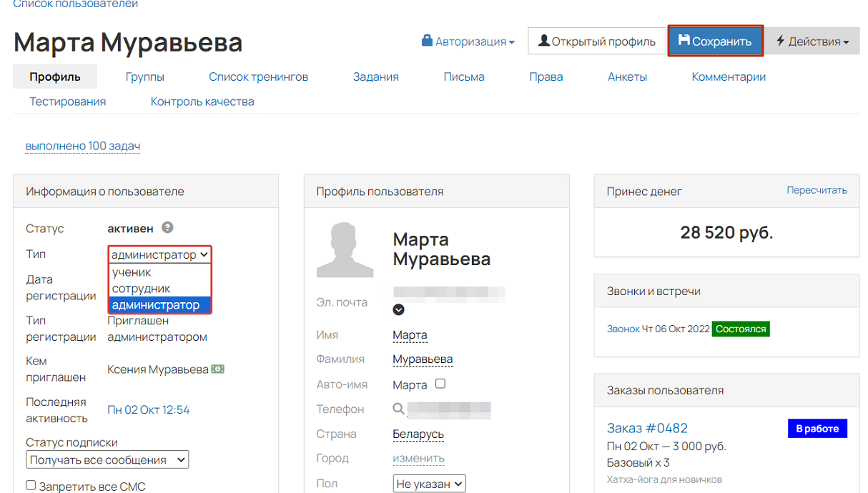868x493 pixels.
Task: Choose сотрудник from the type dropdown
Action: click(x=141, y=289)
